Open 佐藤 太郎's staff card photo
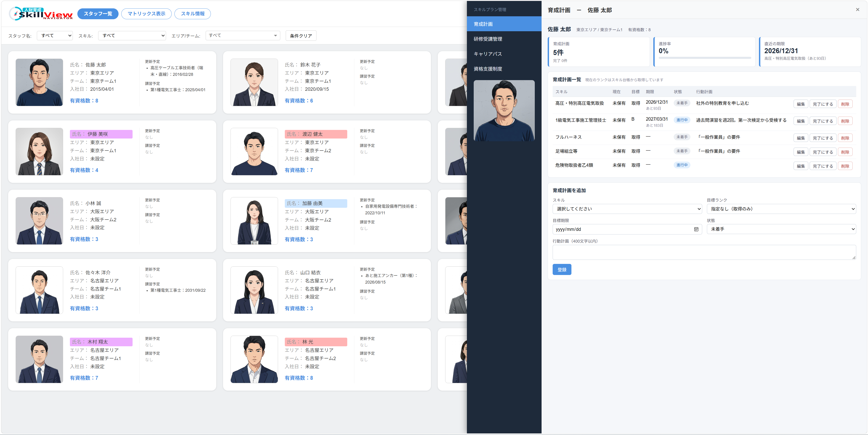 click(39, 82)
